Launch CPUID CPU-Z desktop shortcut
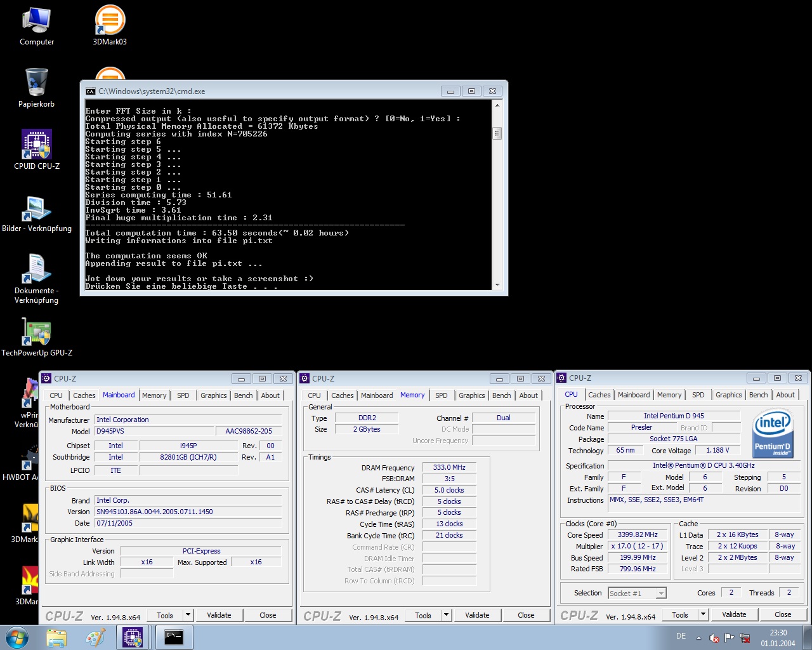Viewport: 812px width, 650px height. pyautogui.click(x=37, y=150)
